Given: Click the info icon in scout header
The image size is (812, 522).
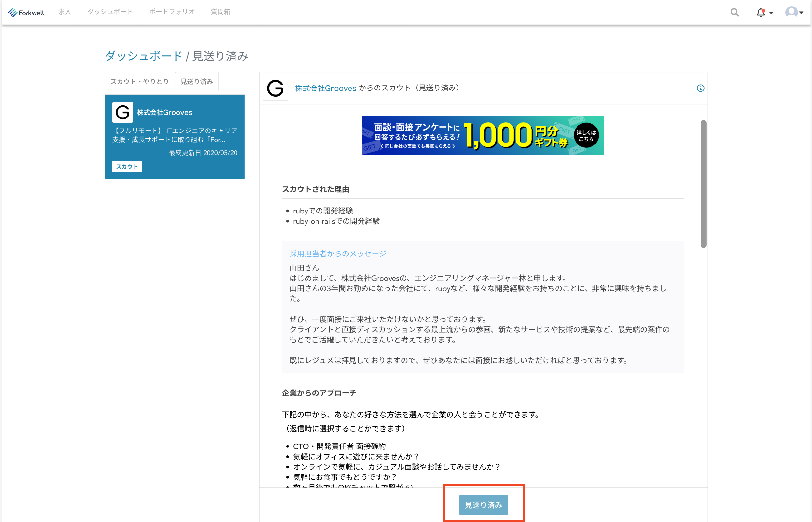Looking at the screenshot, I should tap(700, 89).
